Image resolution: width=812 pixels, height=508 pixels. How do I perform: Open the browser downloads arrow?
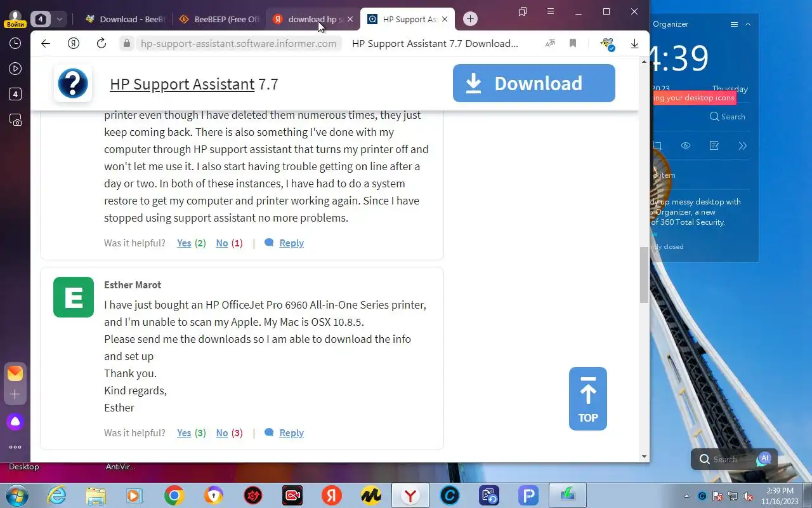[634, 43]
